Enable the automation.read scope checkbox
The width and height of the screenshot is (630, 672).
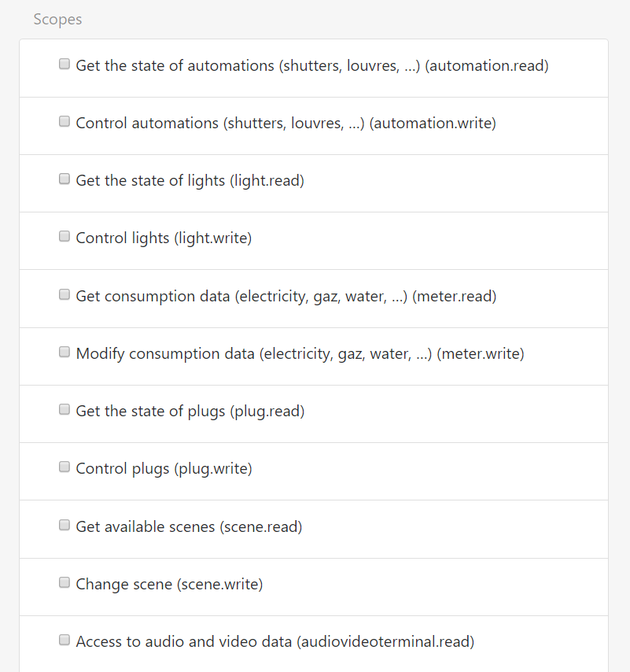(x=64, y=64)
